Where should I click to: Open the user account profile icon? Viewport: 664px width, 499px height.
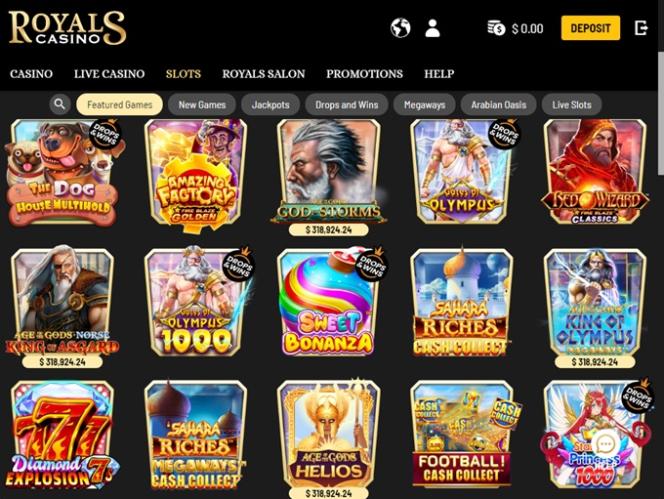[x=432, y=28]
